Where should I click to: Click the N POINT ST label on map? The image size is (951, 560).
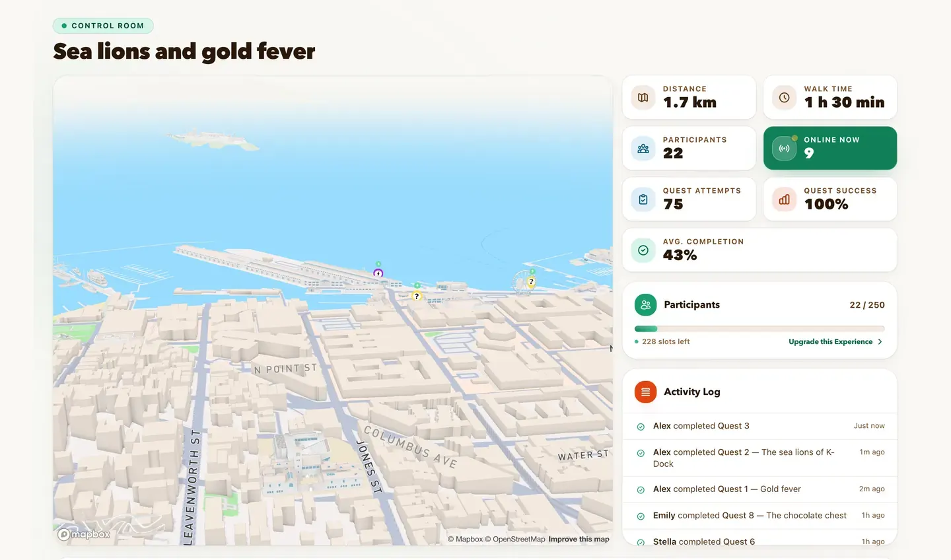(x=286, y=368)
